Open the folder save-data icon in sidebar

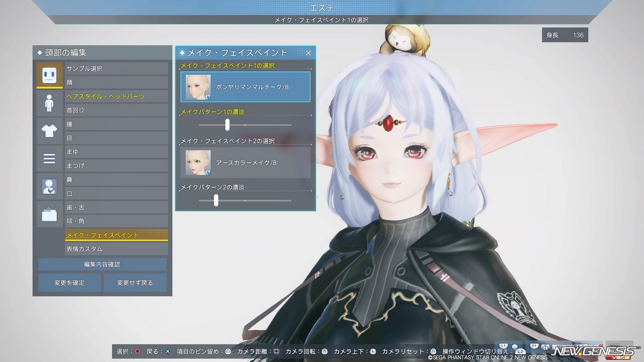[x=49, y=214]
